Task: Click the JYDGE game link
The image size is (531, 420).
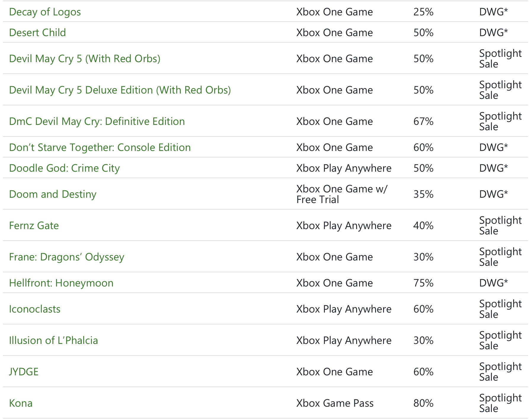Action: pyautogui.click(x=24, y=372)
